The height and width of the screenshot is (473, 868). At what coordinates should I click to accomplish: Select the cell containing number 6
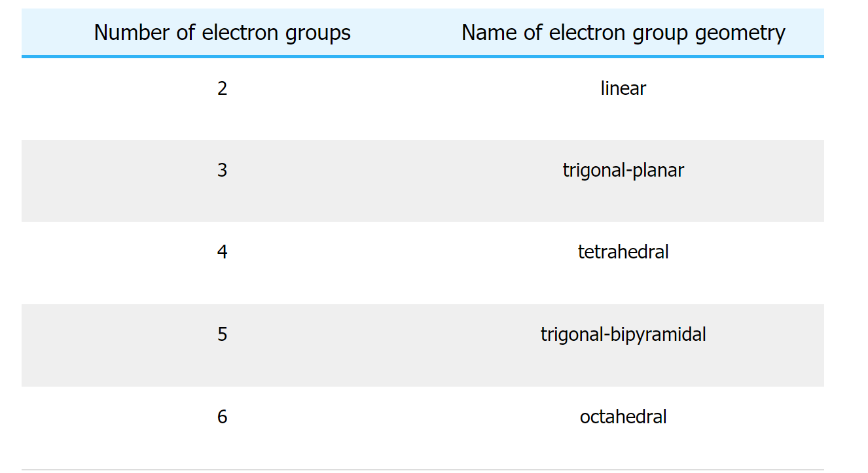tap(223, 417)
